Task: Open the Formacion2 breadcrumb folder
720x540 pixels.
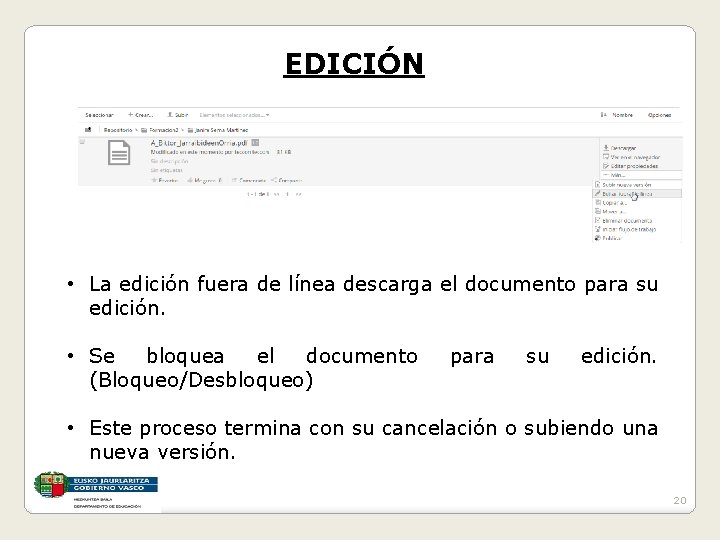Action: click(160, 130)
